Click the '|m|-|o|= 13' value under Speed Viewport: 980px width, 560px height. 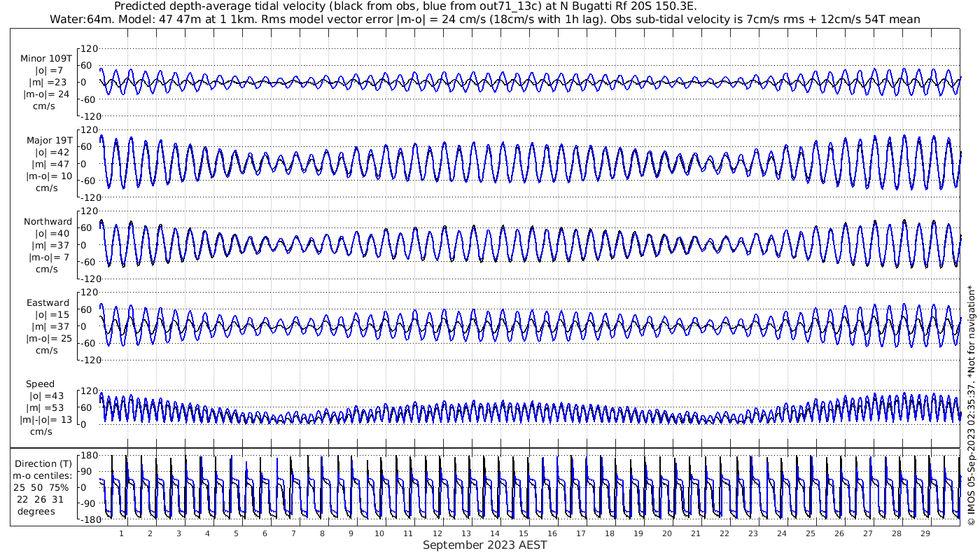46,420
